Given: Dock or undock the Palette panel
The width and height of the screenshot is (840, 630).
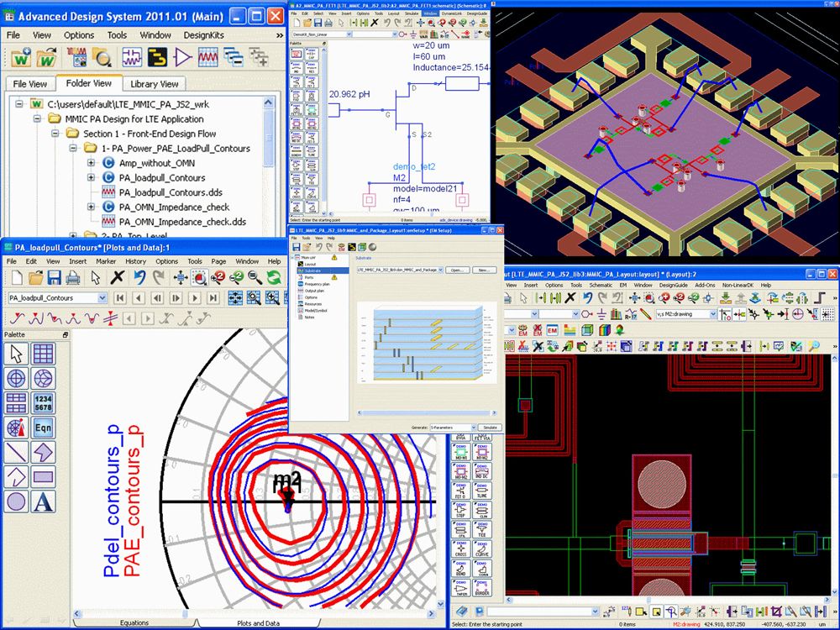Looking at the screenshot, I should point(66,335).
